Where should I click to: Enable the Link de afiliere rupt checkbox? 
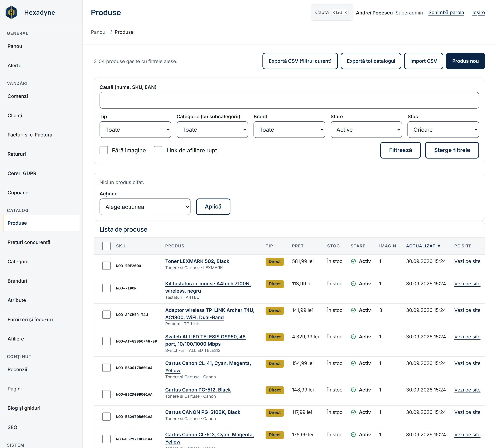click(158, 150)
